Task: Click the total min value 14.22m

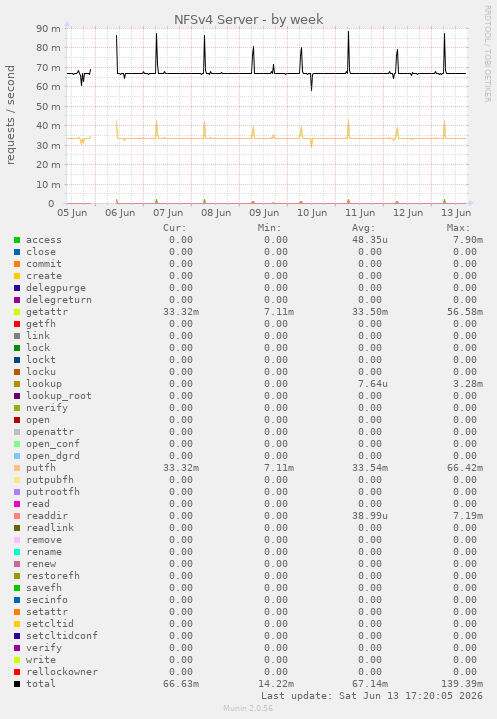Action: coord(276,684)
